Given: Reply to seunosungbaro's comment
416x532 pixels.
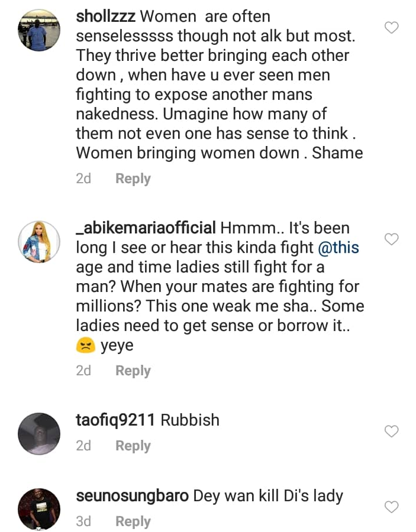Looking at the screenshot, I should [133, 521].
